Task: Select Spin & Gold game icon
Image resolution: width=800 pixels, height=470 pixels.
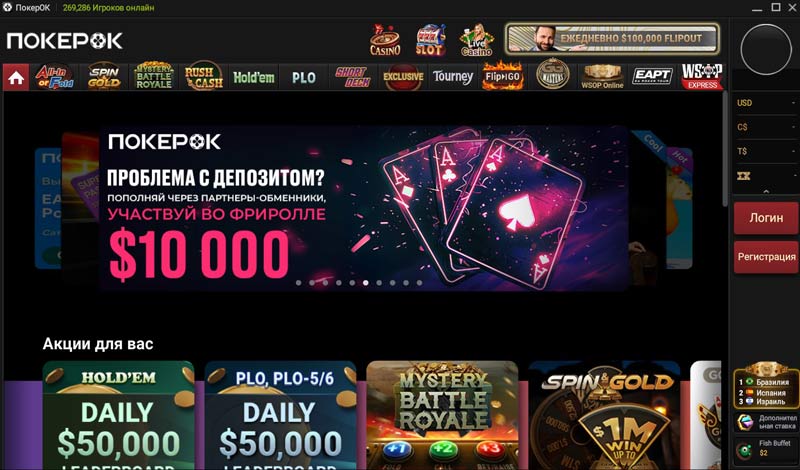Action: [x=104, y=77]
